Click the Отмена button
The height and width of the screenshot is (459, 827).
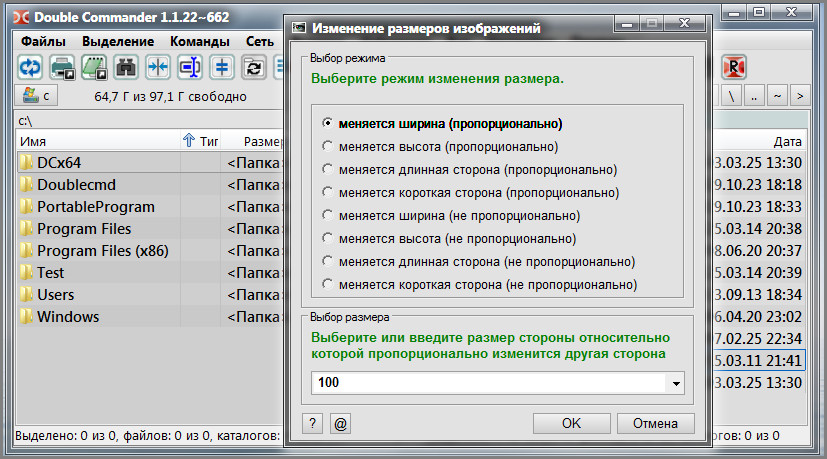pyautogui.click(x=656, y=423)
